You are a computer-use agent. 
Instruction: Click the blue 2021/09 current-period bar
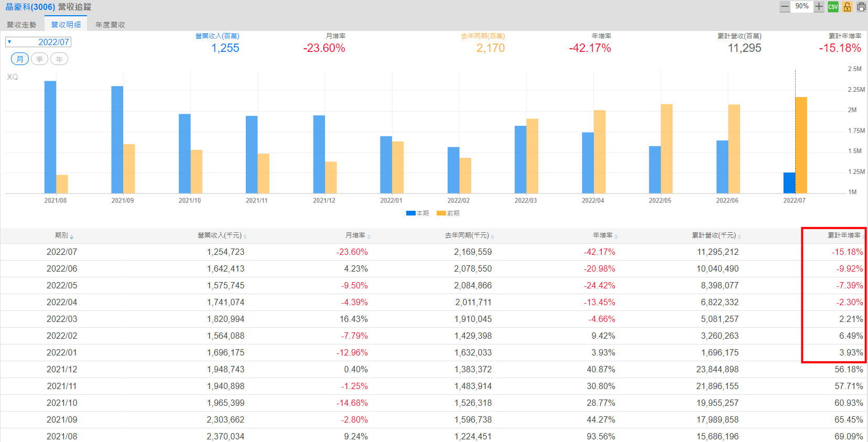117,140
